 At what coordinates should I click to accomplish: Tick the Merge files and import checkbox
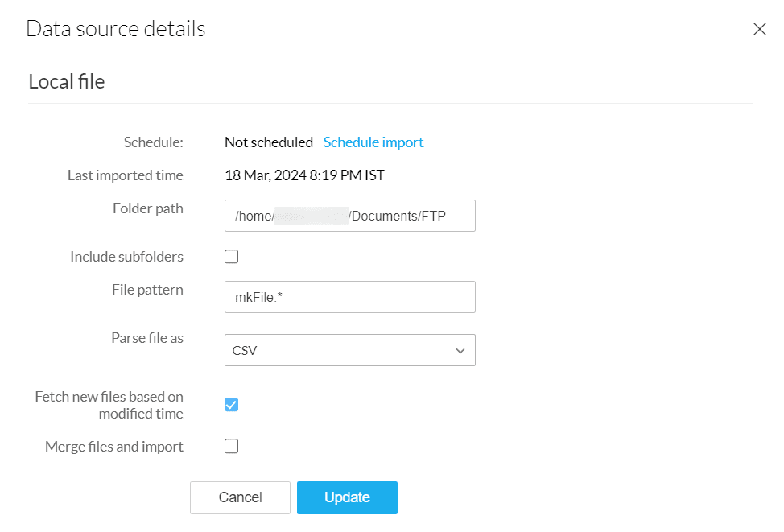(232, 447)
